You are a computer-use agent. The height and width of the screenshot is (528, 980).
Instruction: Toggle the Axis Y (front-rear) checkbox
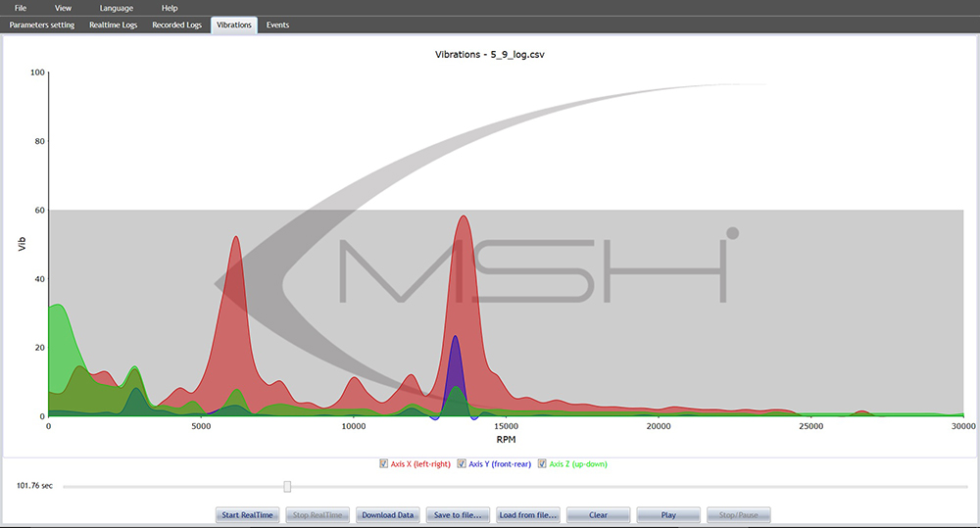462,463
